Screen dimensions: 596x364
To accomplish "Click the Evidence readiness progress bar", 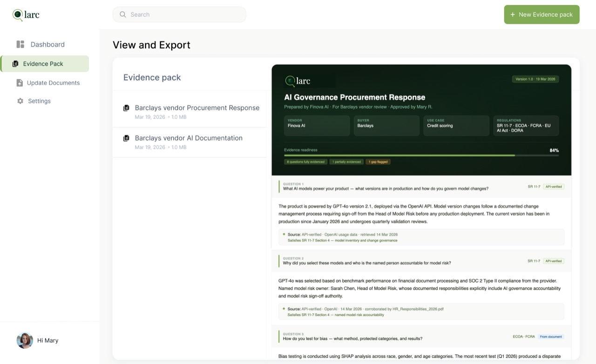I will point(421,155).
